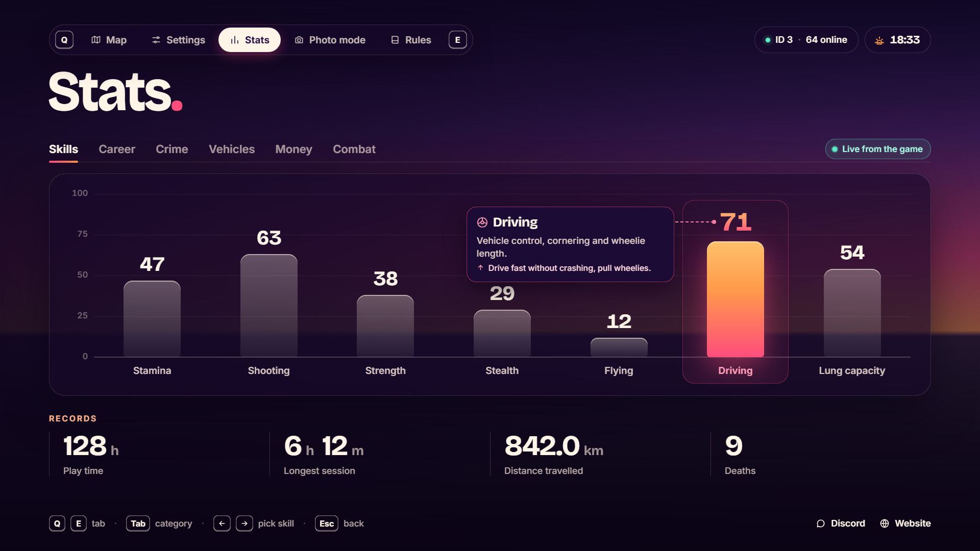Click the Tab key icon in footer
980x551 pixels.
point(138,523)
